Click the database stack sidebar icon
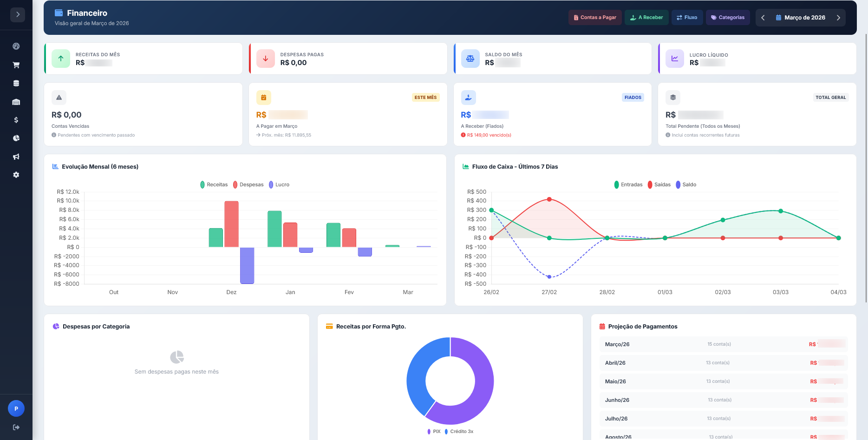This screenshot has height=440, width=868. [16, 83]
